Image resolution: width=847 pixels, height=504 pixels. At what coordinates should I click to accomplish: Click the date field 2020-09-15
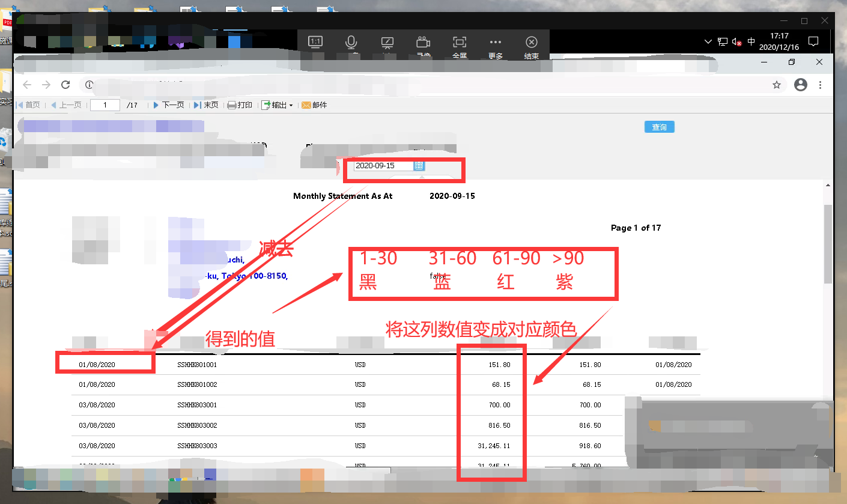pos(383,166)
